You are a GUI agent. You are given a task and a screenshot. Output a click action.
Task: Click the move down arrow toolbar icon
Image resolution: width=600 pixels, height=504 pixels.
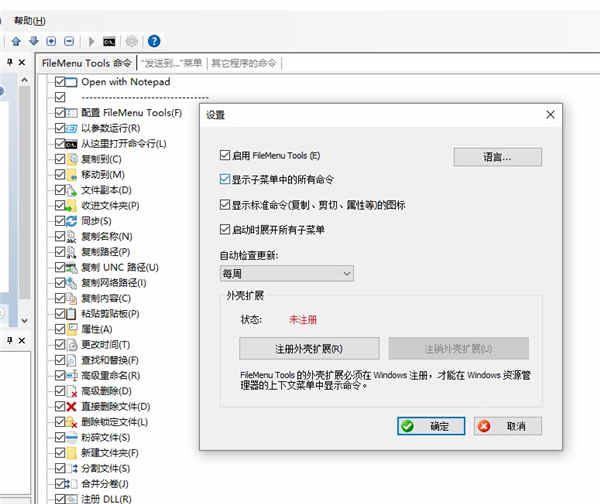[x=34, y=41]
